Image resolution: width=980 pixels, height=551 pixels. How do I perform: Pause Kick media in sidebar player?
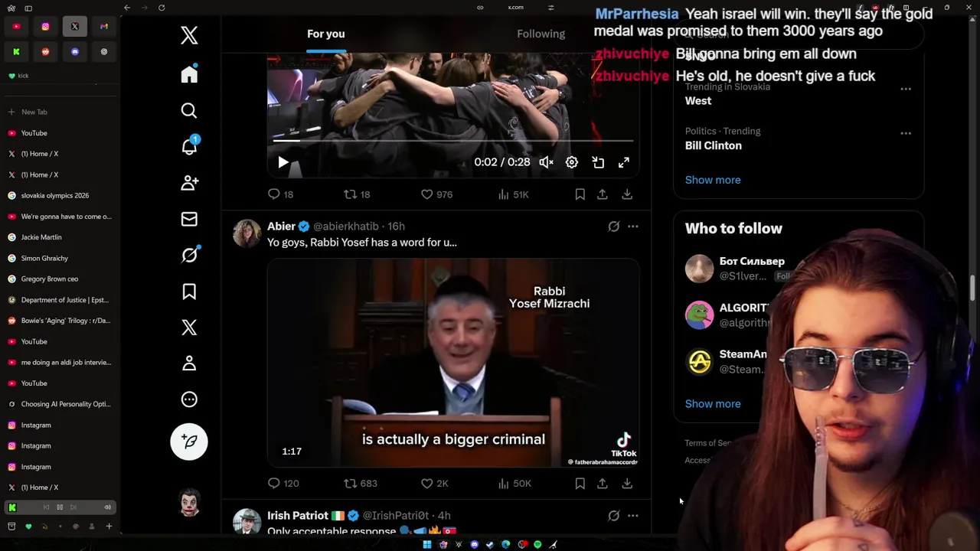click(x=60, y=507)
